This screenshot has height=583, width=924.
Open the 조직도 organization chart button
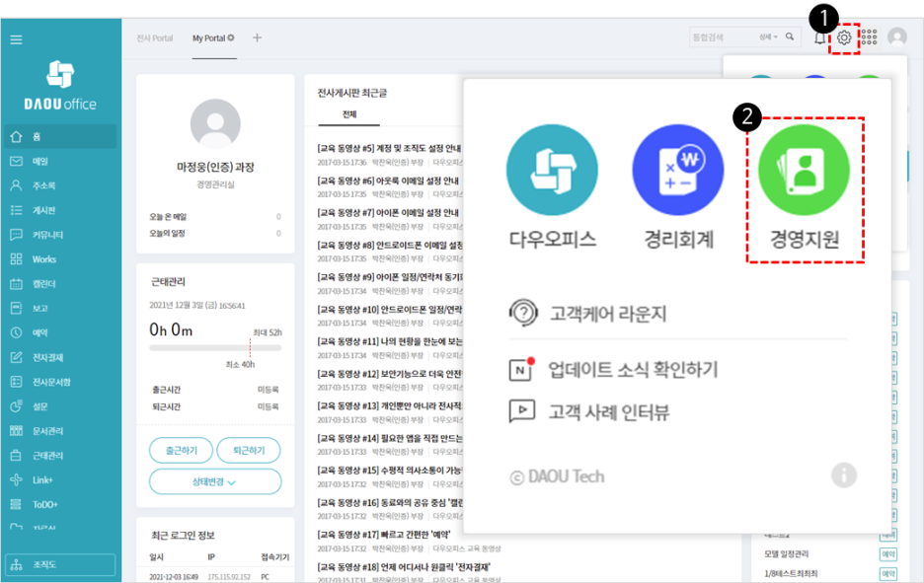pos(60,564)
